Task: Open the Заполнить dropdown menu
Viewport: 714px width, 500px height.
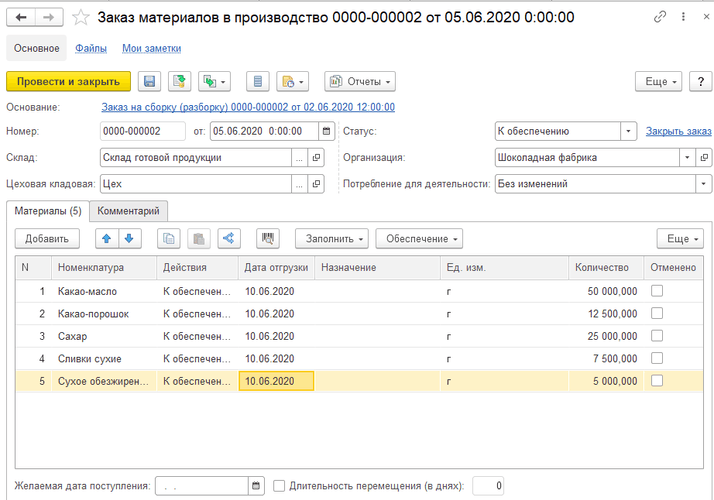Action: (x=331, y=238)
